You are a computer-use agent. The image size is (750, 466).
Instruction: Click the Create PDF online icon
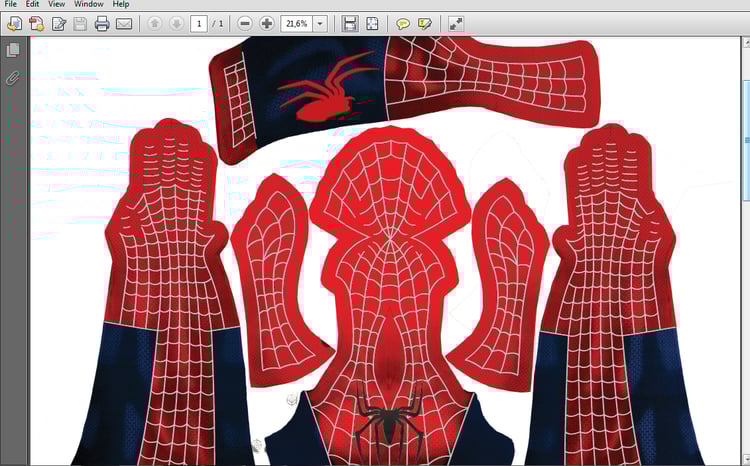[x=36, y=23]
